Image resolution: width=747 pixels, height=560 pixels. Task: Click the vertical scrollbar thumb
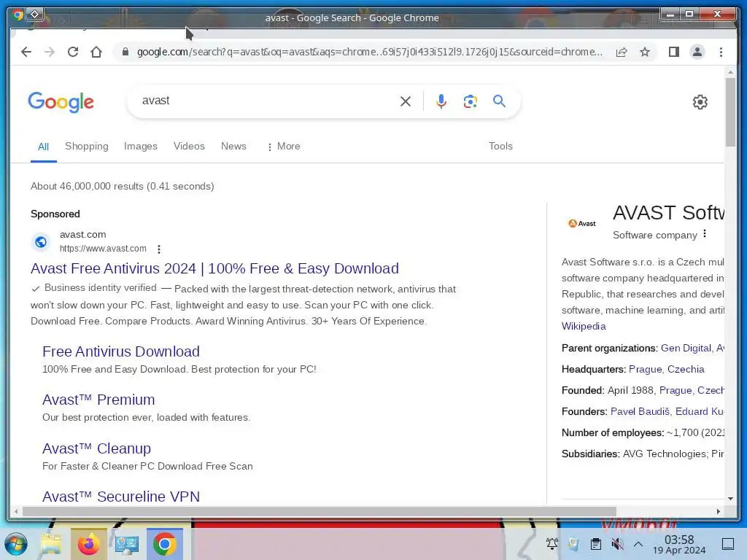[x=730, y=112]
